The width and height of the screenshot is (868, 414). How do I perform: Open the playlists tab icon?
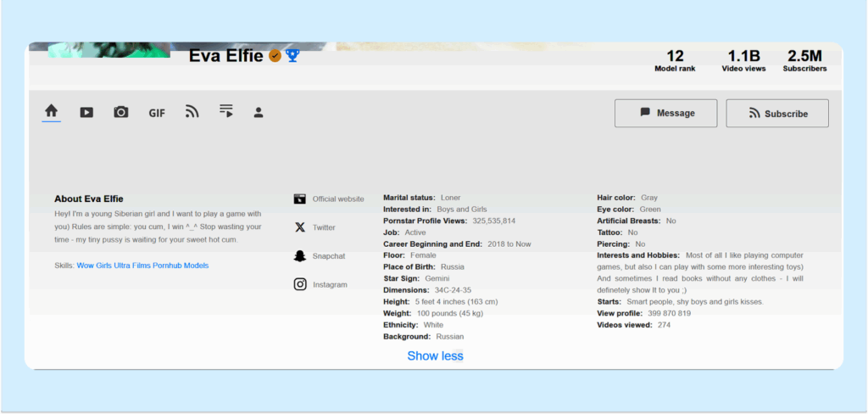225,111
